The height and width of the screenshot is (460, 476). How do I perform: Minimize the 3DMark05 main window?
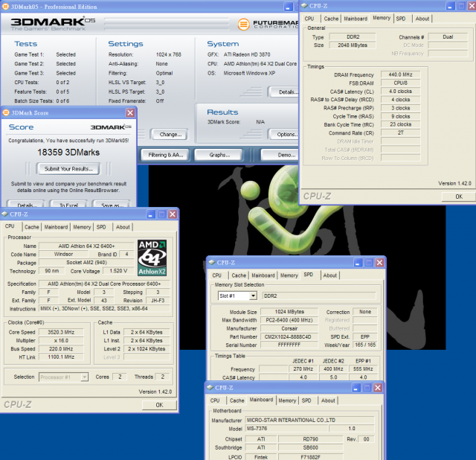pyautogui.click(x=289, y=7)
